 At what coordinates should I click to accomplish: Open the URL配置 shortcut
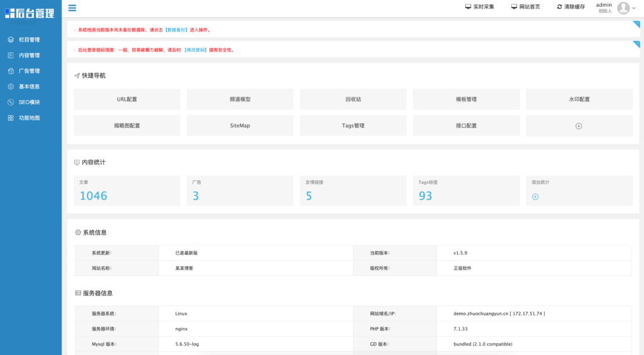coord(127,99)
